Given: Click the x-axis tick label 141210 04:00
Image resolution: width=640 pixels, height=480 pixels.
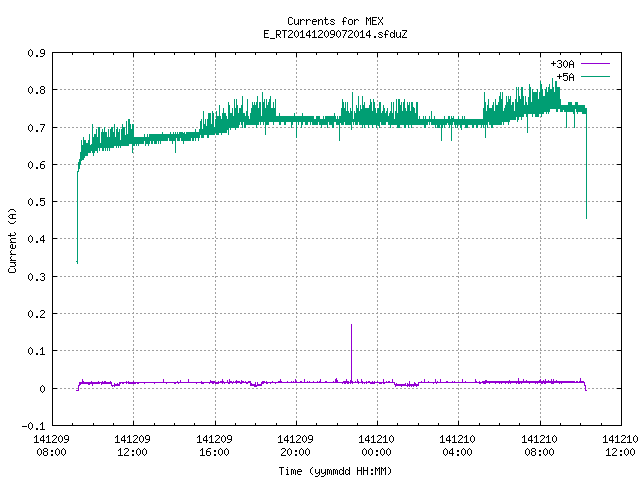Looking at the screenshot, I should [457, 446].
